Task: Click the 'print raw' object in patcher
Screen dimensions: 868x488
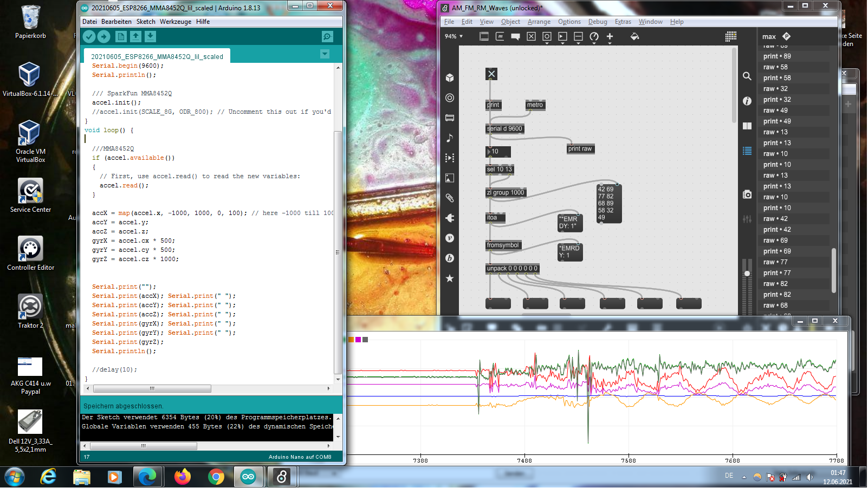Action: (x=580, y=149)
